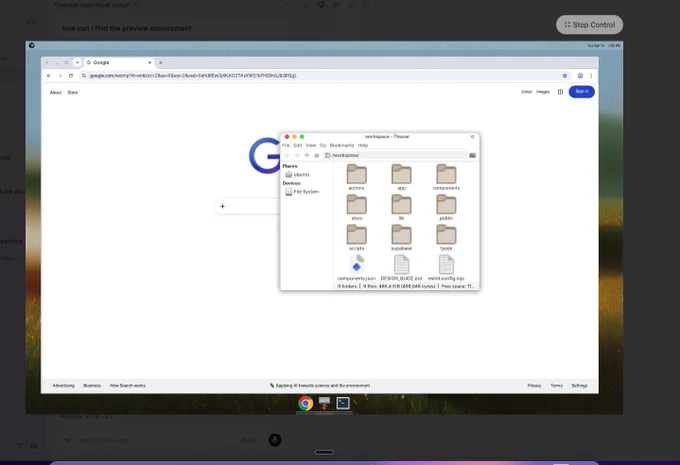Select the eslint.config.mjs file icon
680x465 pixels.
pyautogui.click(x=446, y=264)
